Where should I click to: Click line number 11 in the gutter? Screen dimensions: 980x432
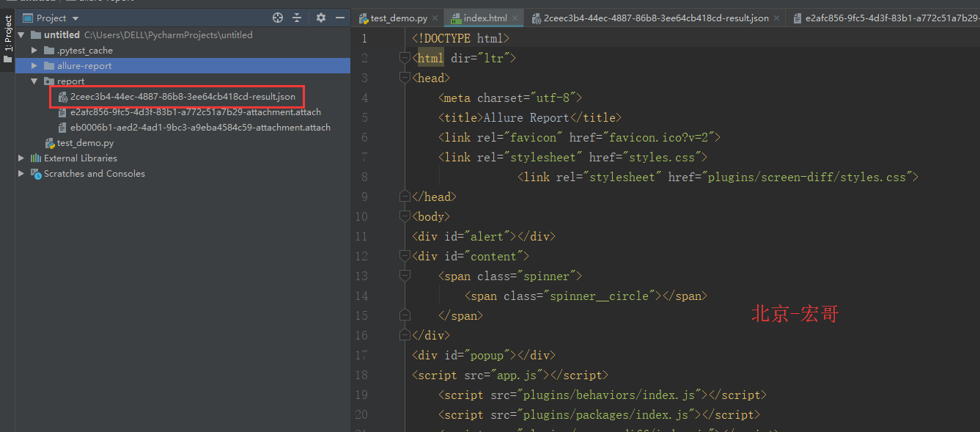click(361, 236)
